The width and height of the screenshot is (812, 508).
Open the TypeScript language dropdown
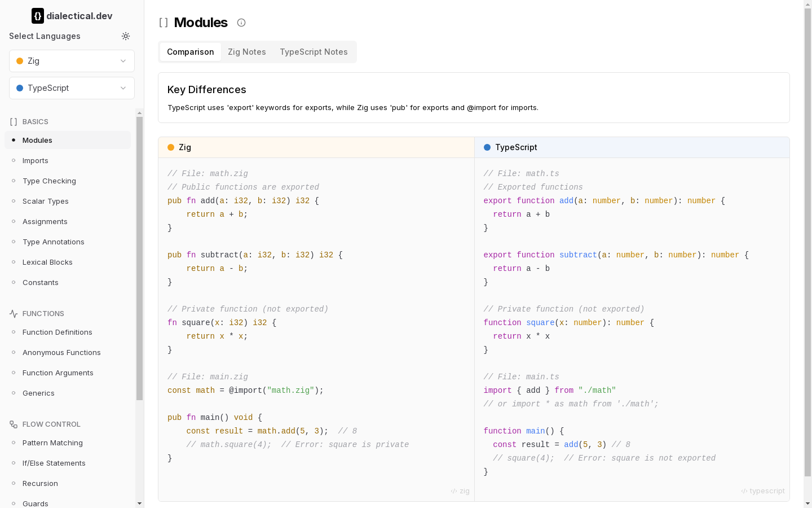(72, 88)
